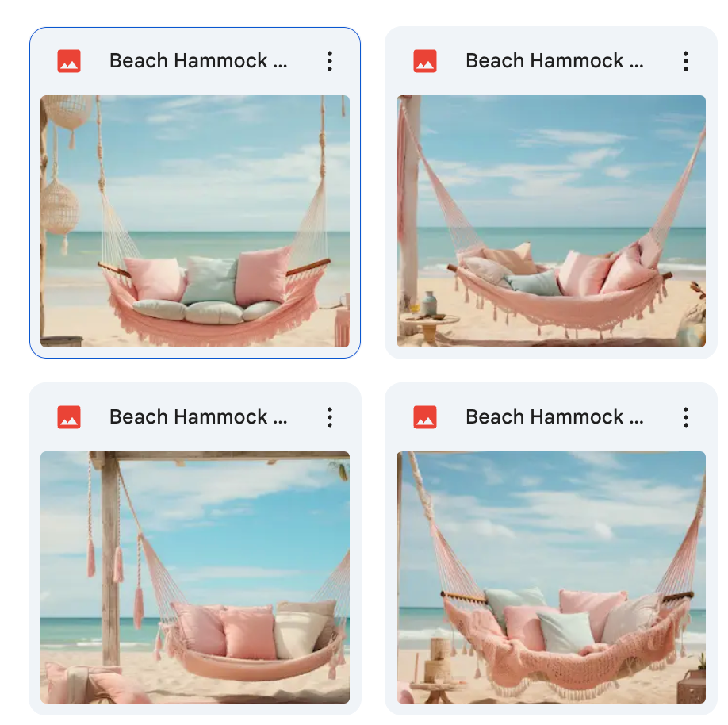The height and width of the screenshot is (725, 728).
Task: Open thumbnail of hammock beside side table and bottle
Action: click(551, 221)
